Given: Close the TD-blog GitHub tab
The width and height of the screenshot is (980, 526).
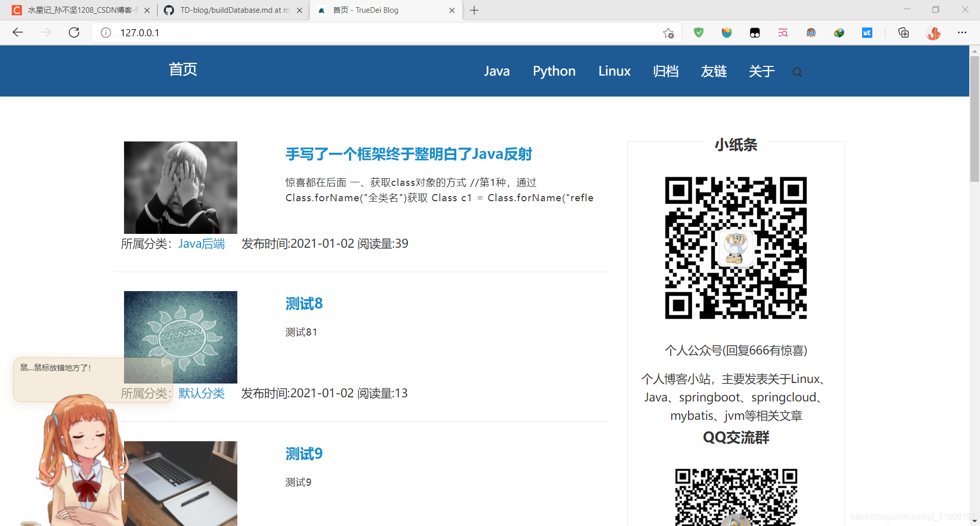Looking at the screenshot, I should pos(300,10).
